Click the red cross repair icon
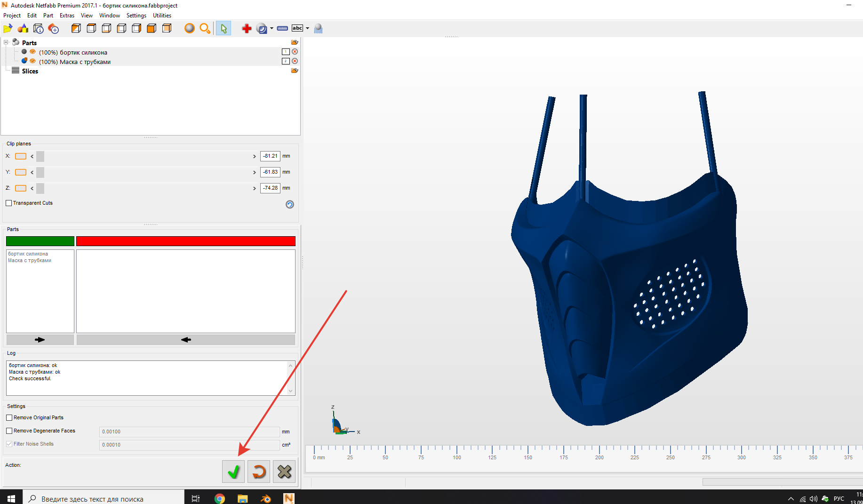This screenshot has width=863, height=504. tap(247, 29)
